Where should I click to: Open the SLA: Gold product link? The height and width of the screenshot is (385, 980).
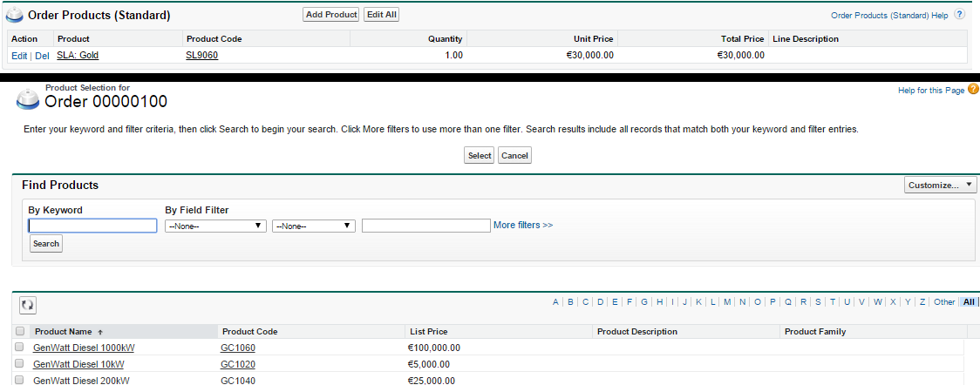point(78,55)
